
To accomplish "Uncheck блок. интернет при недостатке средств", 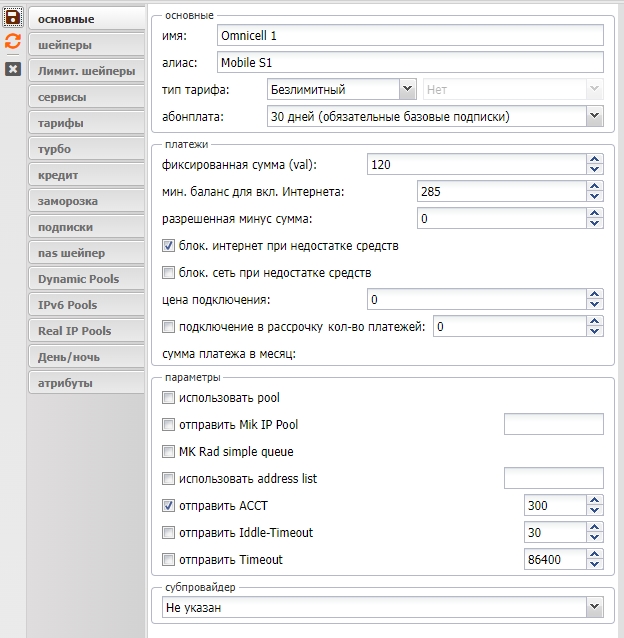I will coord(168,245).
